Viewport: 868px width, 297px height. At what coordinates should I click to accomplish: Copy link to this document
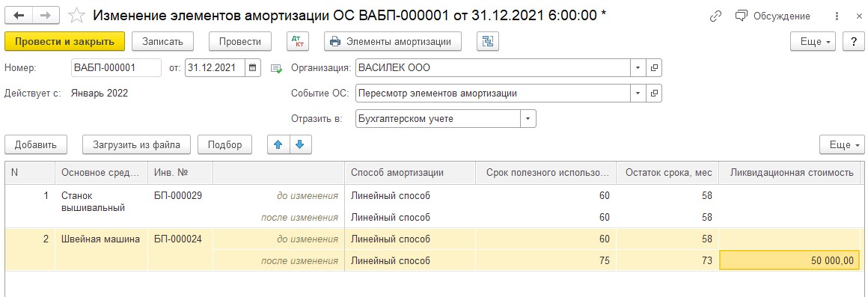(x=716, y=16)
